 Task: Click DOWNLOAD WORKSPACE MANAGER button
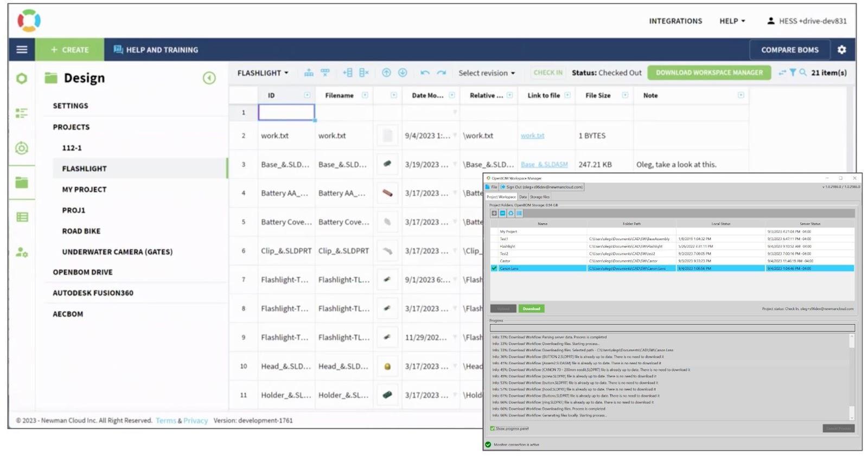[x=709, y=73]
